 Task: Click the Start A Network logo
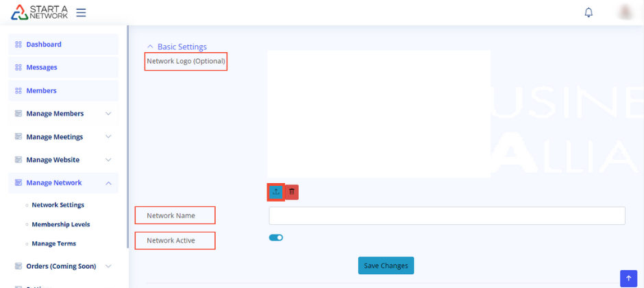tap(39, 12)
